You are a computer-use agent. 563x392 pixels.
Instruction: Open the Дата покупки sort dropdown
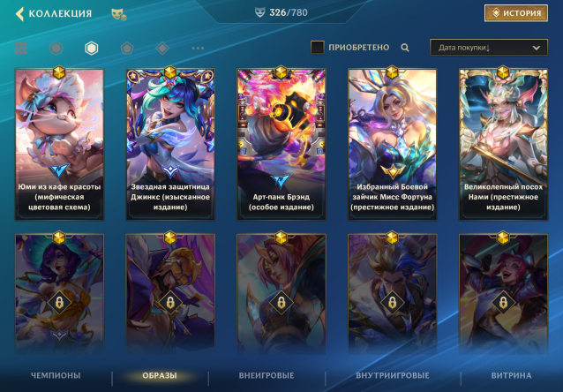[489, 48]
